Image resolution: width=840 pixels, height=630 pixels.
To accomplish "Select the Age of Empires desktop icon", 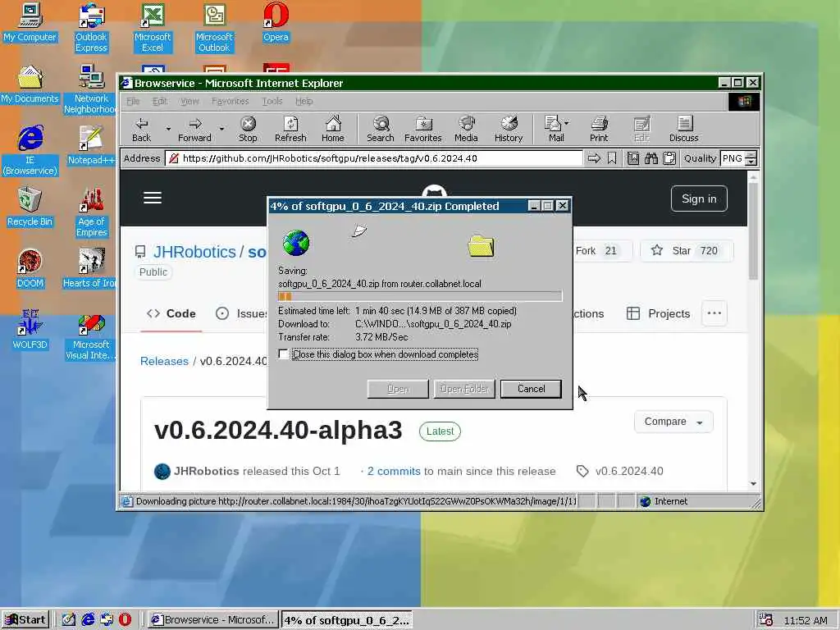I will pos(91,212).
